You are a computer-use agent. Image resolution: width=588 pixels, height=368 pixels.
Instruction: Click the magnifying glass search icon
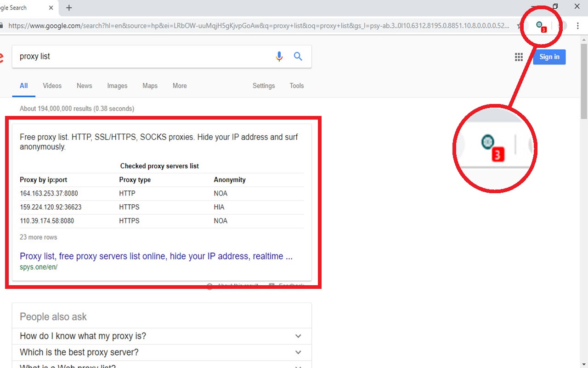[298, 56]
